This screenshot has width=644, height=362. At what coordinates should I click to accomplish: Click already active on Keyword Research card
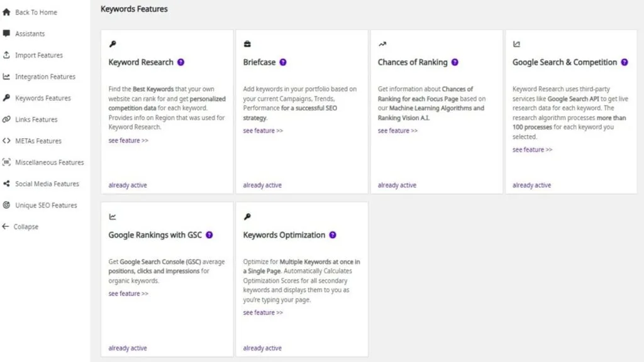(x=128, y=185)
